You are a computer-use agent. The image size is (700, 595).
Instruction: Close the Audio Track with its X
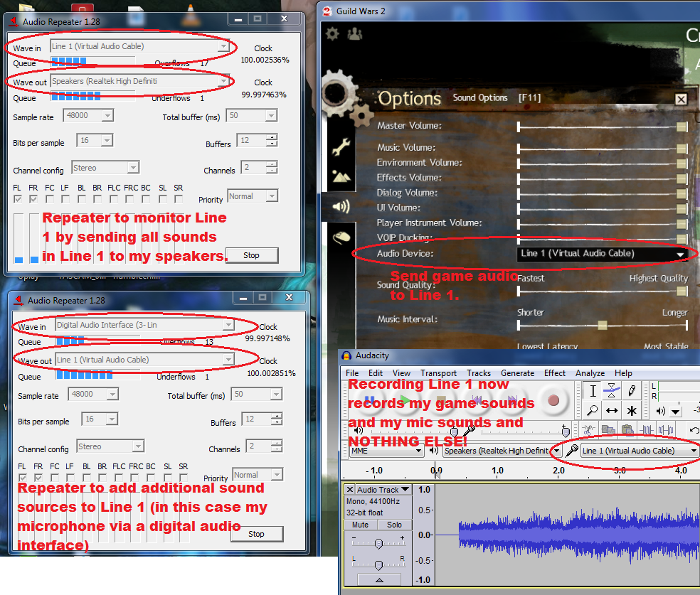pyautogui.click(x=350, y=489)
